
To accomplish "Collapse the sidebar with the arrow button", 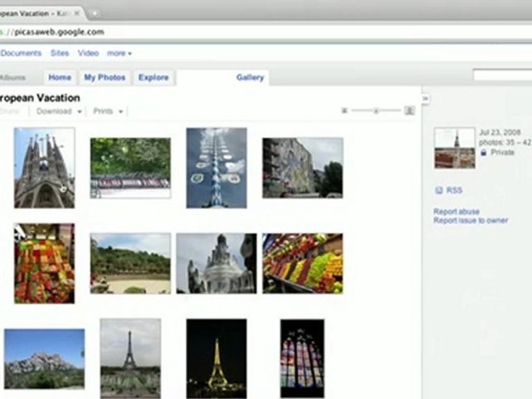I will (x=425, y=99).
